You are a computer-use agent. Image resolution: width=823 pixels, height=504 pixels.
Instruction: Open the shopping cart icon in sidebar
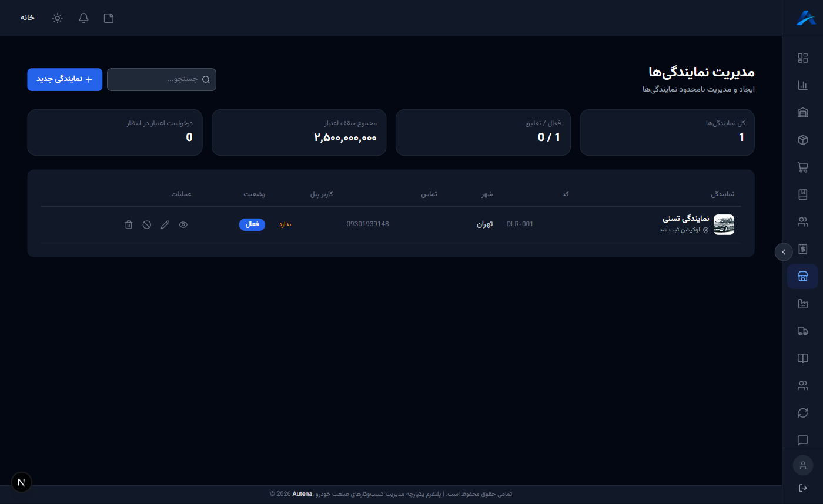[x=802, y=167]
